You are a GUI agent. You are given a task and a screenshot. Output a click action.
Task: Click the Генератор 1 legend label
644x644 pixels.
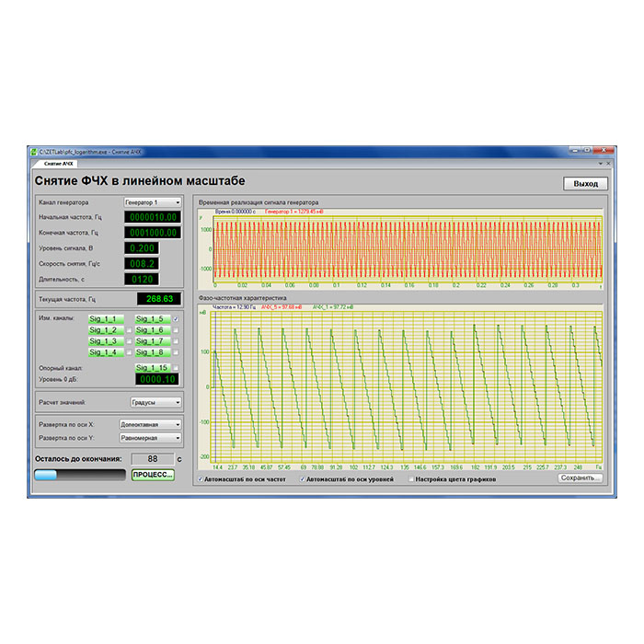pos(294,212)
